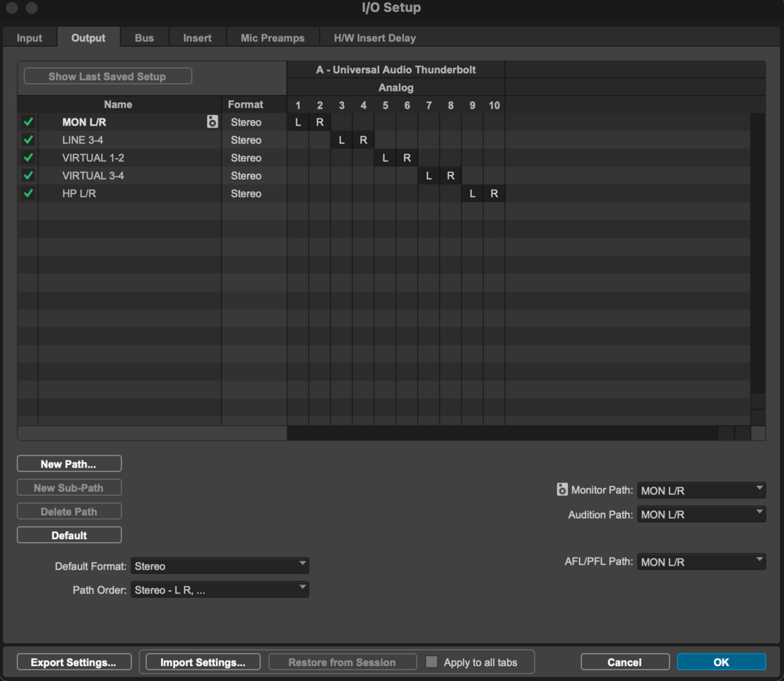784x681 pixels.
Task: Expand the Path Order dropdown
Action: point(220,589)
